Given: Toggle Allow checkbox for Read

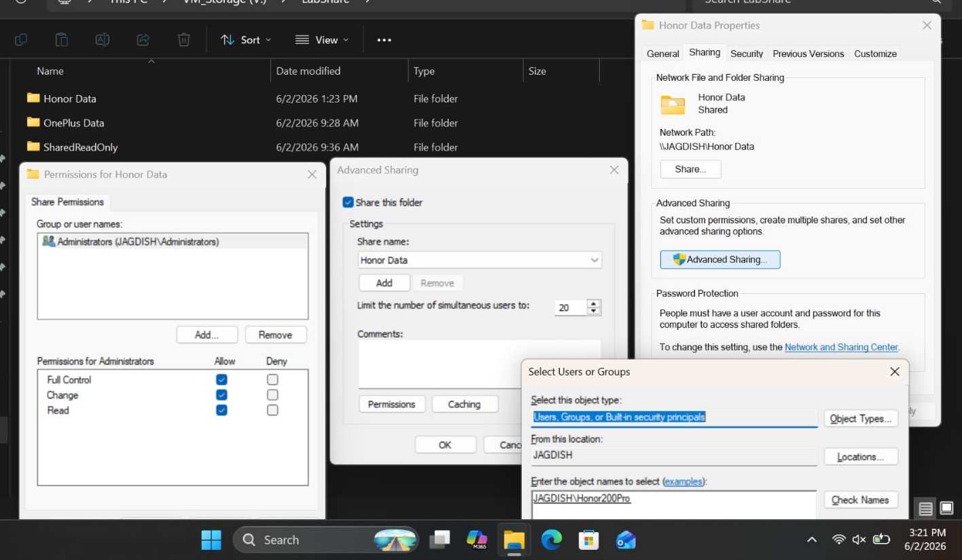Looking at the screenshot, I should 221,410.
